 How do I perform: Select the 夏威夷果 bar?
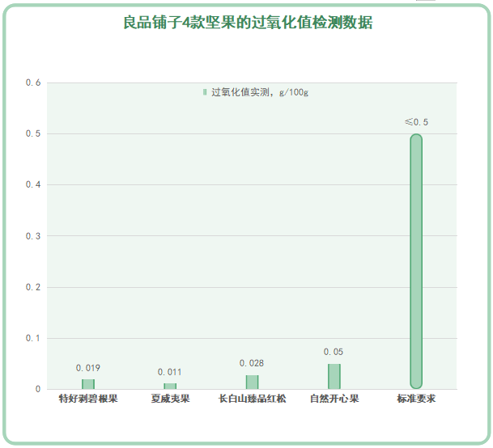pos(170,386)
